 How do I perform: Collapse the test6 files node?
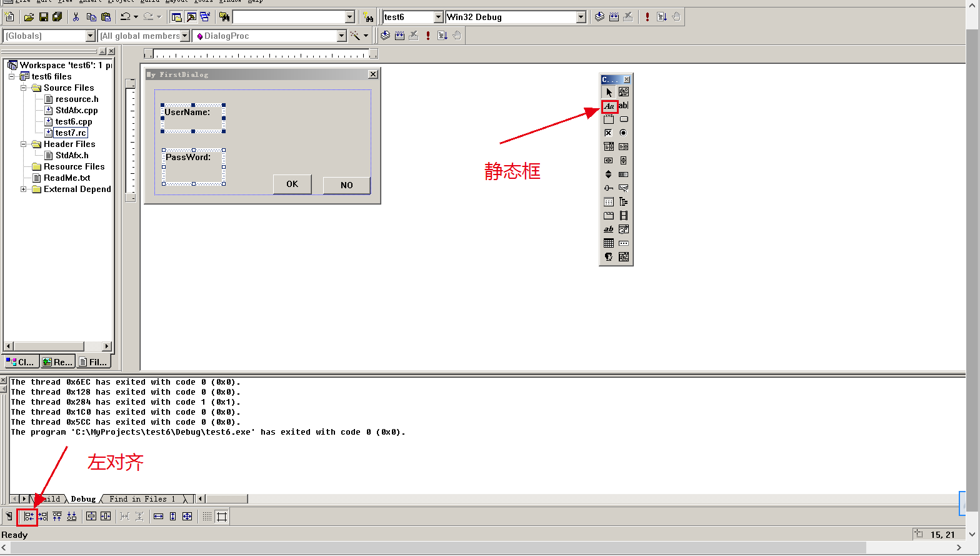point(12,77)
